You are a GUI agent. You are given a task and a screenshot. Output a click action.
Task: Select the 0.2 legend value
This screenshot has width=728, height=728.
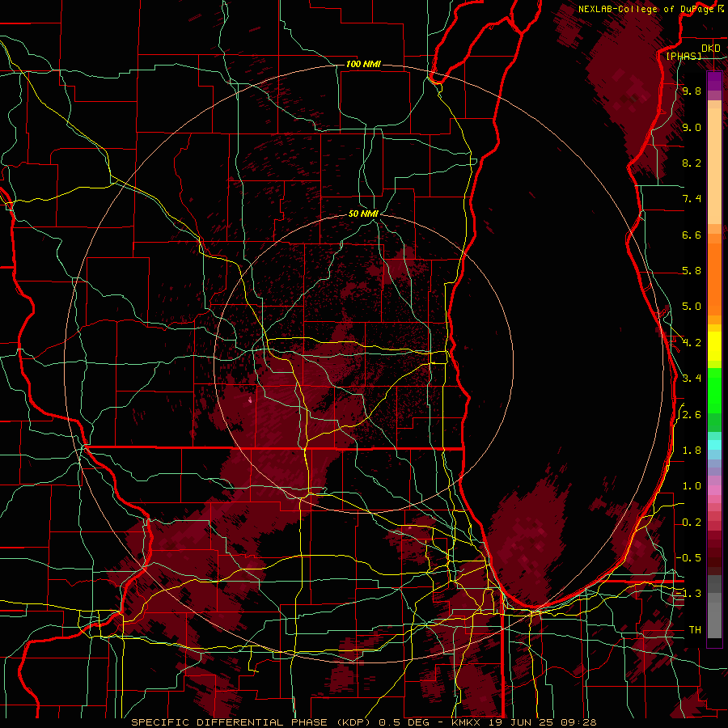[692, 523]
